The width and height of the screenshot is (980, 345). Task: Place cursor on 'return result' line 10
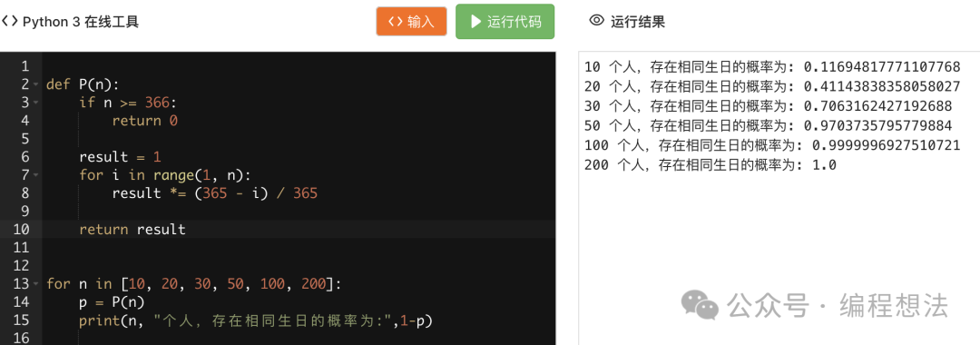(x=132, y=230)
